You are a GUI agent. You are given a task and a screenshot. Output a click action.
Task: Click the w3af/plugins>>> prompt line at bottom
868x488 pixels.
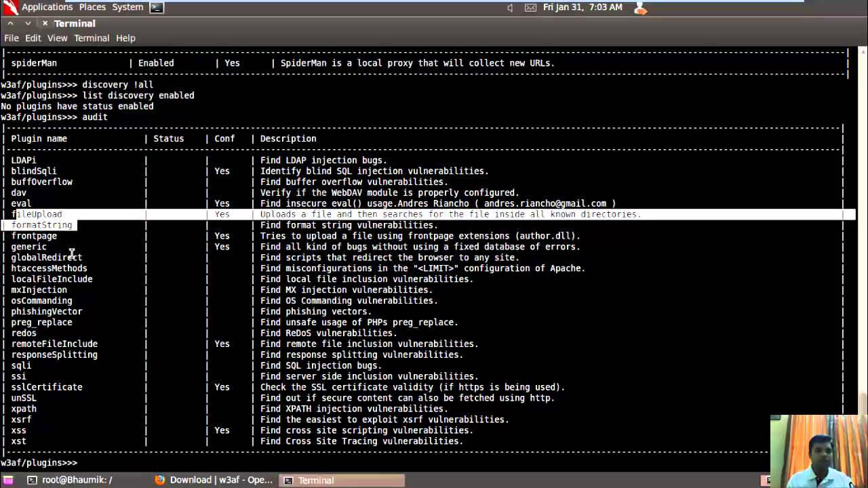[39, 463]
